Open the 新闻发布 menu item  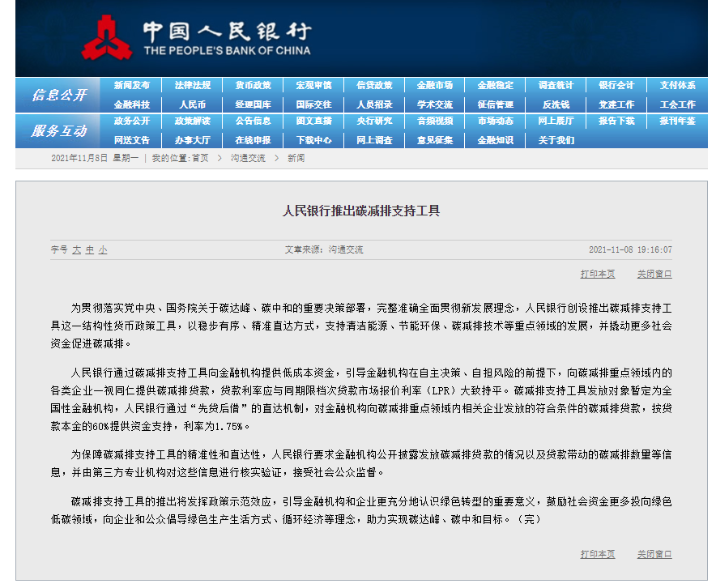click(x=132, y=85)
